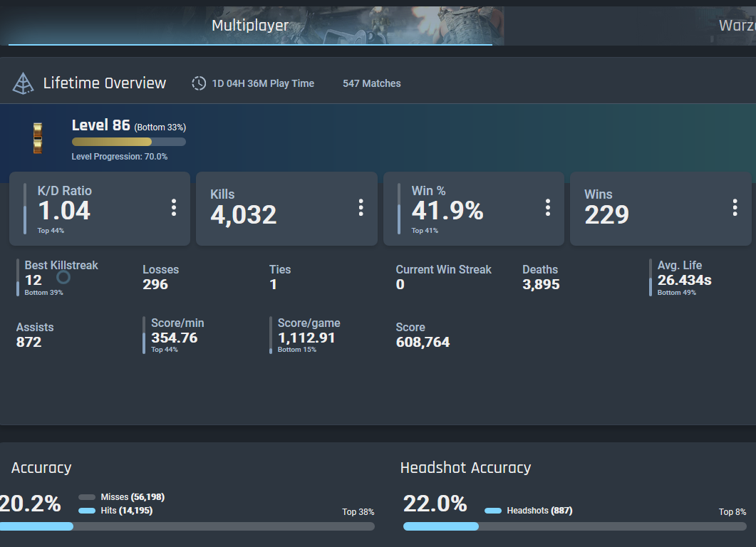Open the Wins card three-dot menu

click(x=735, y=208)
